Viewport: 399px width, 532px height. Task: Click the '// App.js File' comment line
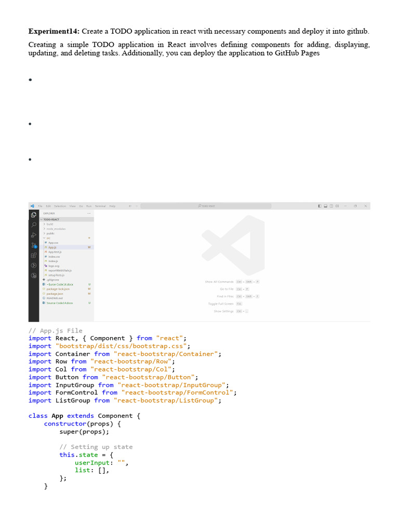pyautogui.click(x=55, y=330)
